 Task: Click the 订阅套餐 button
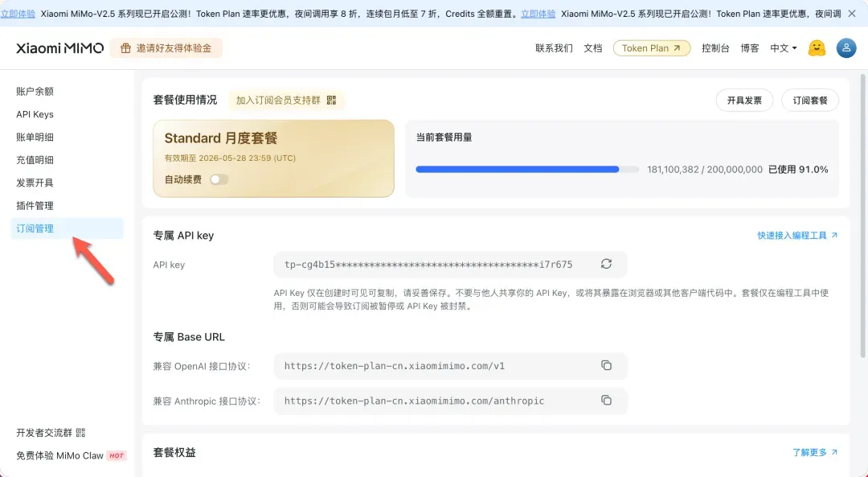(x=810, y=101)
